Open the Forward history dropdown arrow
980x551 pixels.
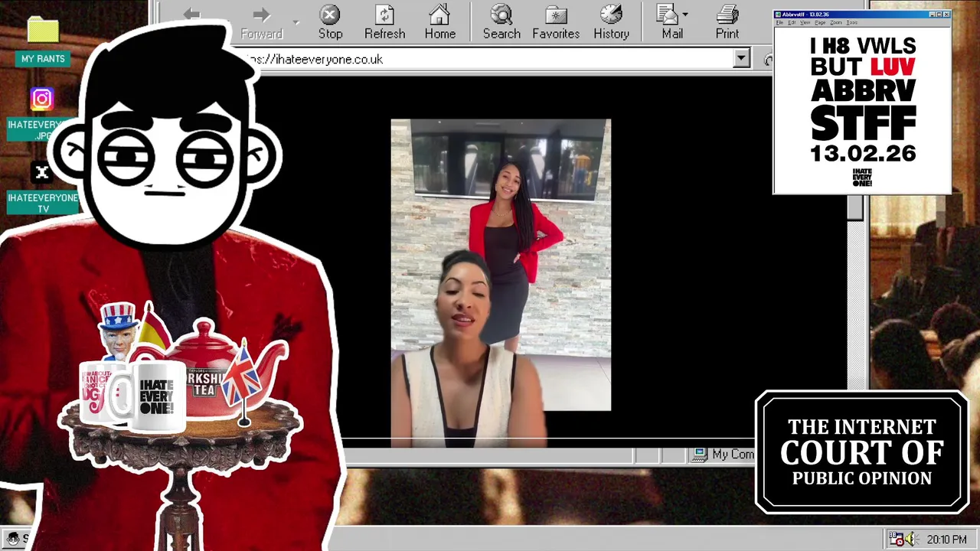pyautogui.click(x=296, y=21)
